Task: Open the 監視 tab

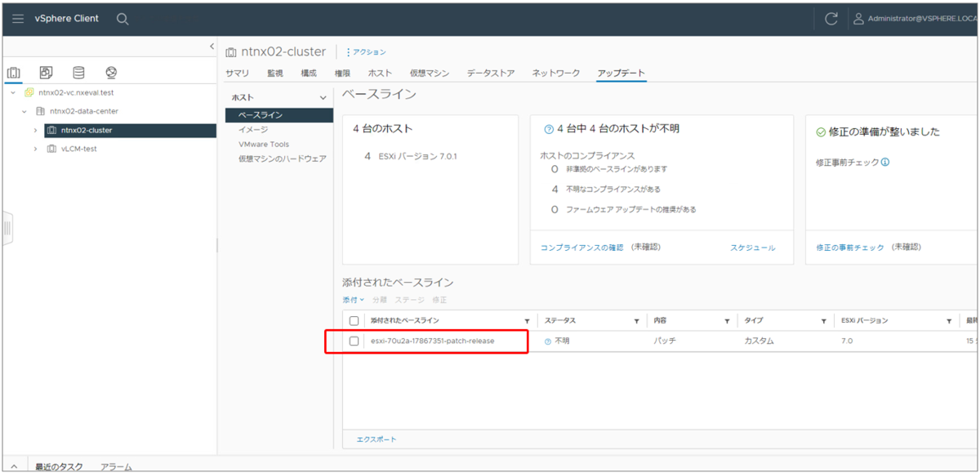Action: 274,73
